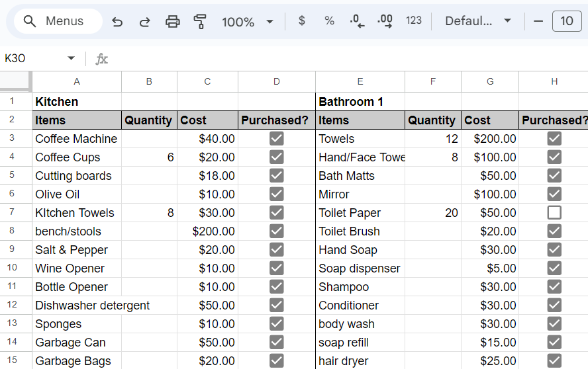Untick Purchased checkbox for bench/stools
The image size is (588, 369).
tap(276, 231)
